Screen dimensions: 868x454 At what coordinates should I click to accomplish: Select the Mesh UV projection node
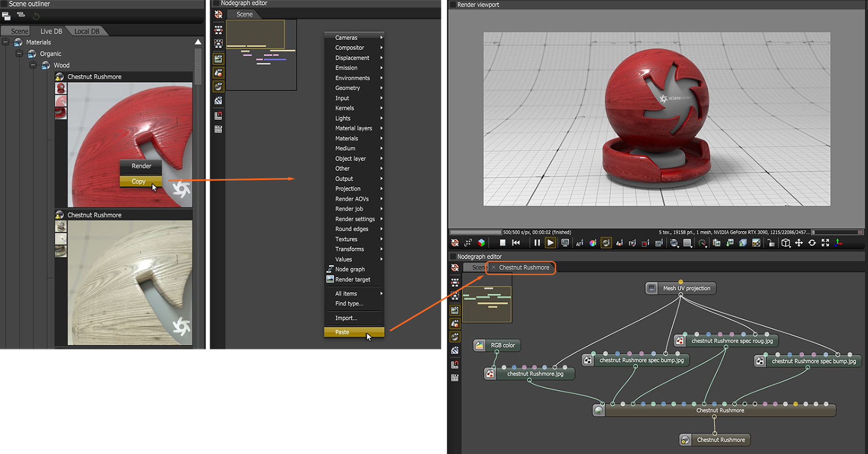coord(680,289)
